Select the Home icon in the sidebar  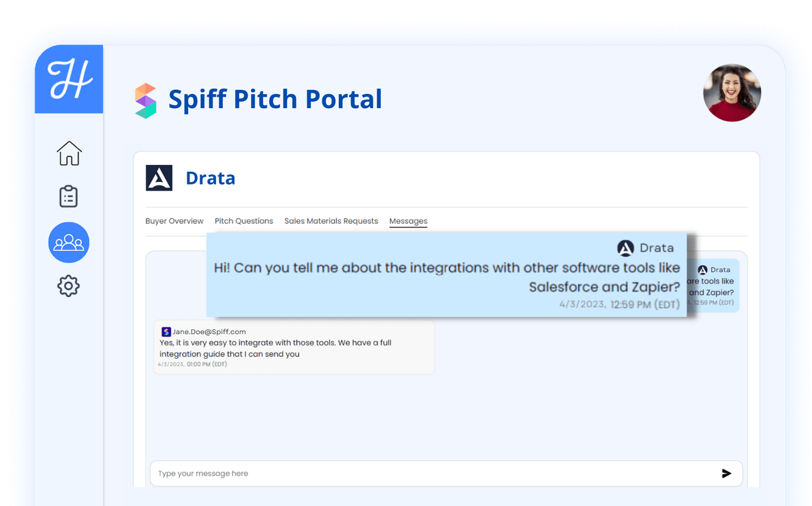click(x=68, y=154)
